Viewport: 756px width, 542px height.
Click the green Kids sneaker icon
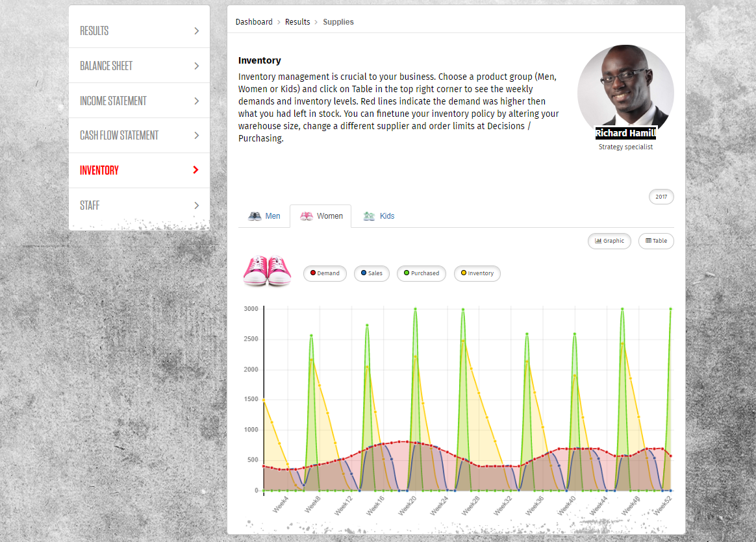pos(370,216)
